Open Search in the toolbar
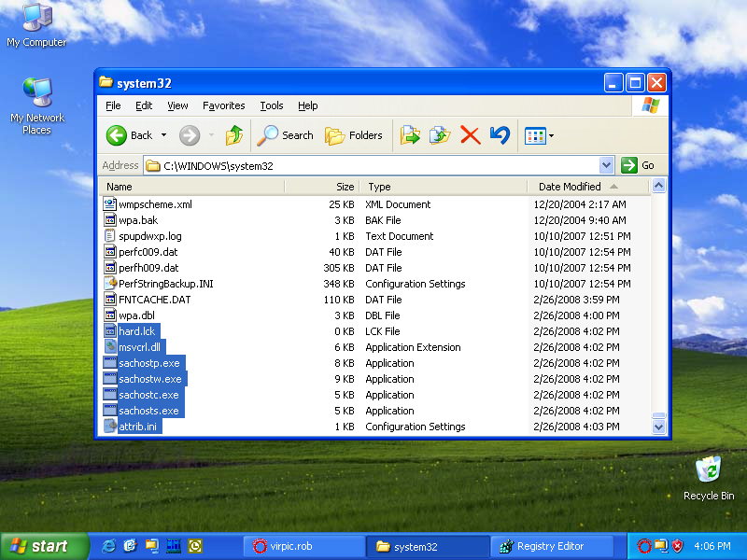 point(285,135)
